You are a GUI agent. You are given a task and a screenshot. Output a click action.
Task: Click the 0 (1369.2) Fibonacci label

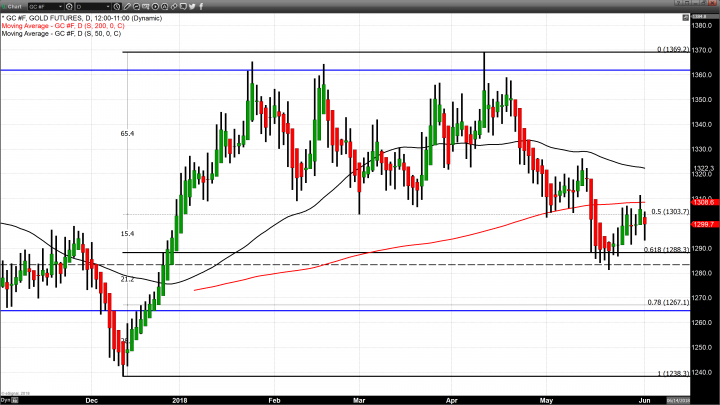tap(673, 49)
